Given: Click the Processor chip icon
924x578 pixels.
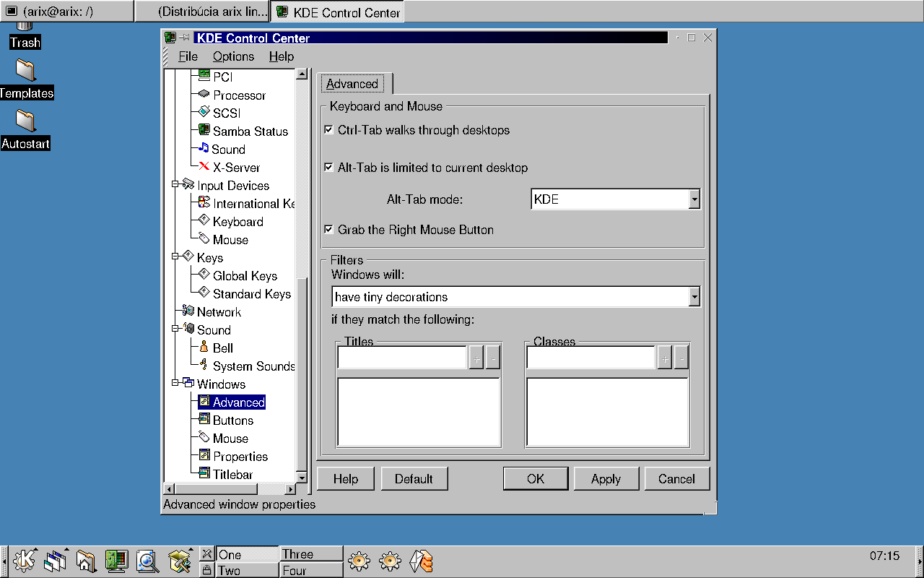Looking at the screenshot, I should coord(204,95).
